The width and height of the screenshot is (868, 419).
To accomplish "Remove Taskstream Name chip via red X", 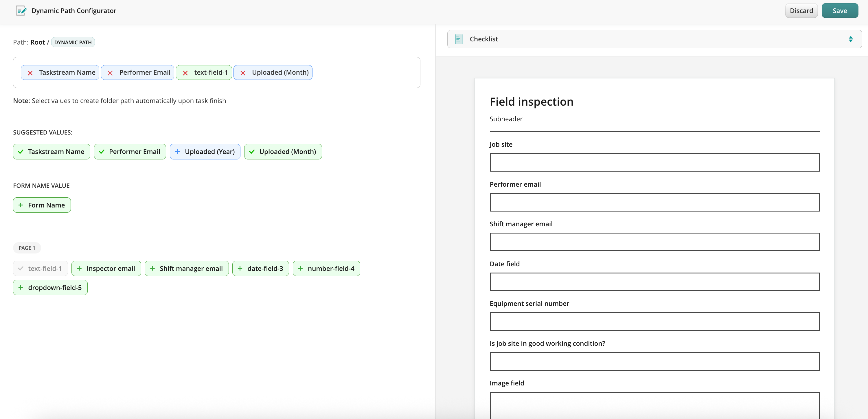I will tap(30, 73).
